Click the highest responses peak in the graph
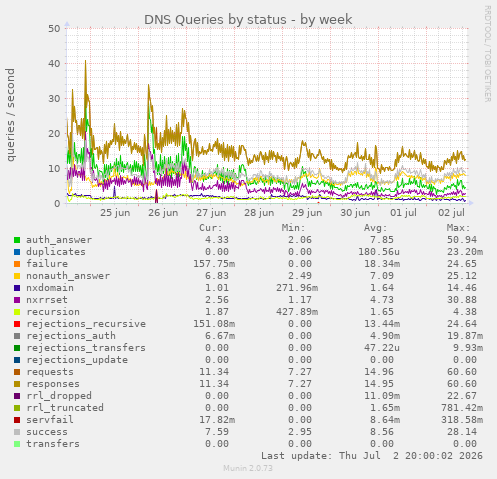 point(86,62)
